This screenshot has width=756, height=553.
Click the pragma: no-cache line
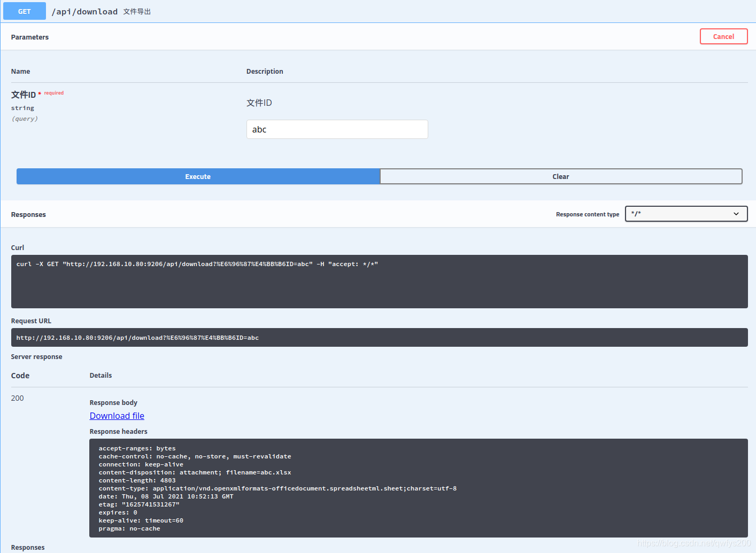(129, 528)
